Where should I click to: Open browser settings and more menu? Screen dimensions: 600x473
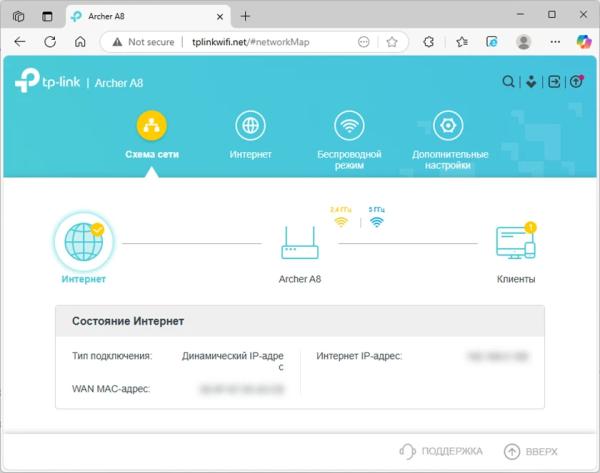(555, 42)
